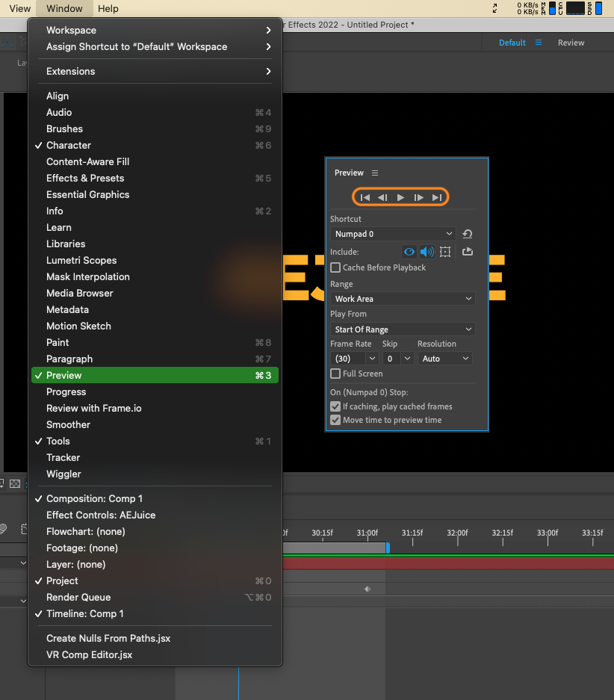614x700 pixels.
Task: Expand the Extensions submenu
Action: 155,72
